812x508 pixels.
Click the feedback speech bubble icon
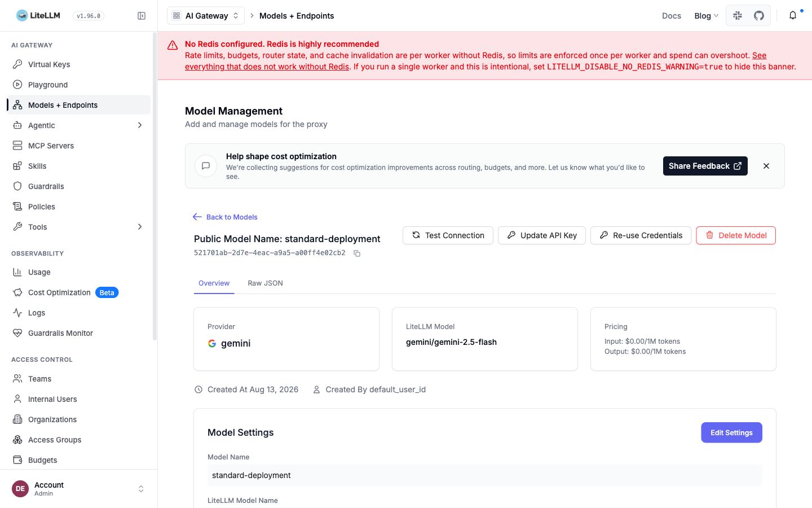[x=206, y=166]
